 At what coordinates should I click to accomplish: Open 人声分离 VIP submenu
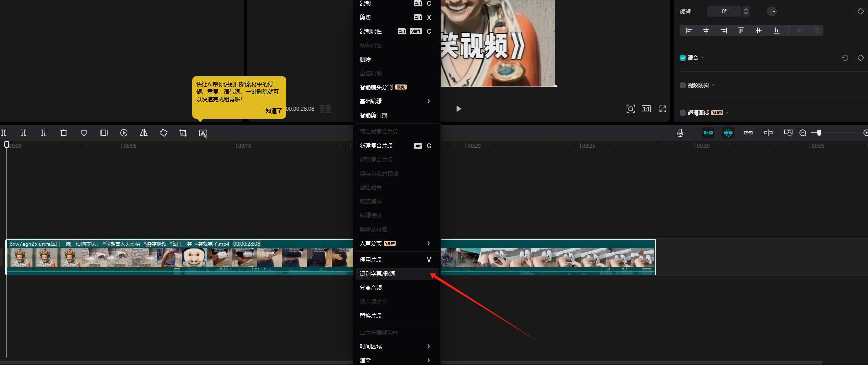point(397,243)
